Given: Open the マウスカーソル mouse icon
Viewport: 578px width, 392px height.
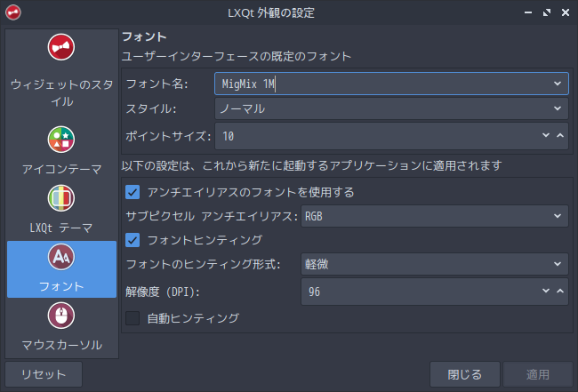Looking at the screenshot, I should tap(61, 316).
